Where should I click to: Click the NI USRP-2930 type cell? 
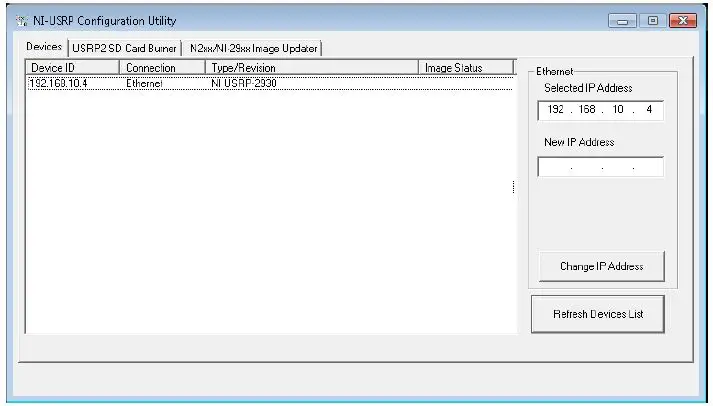tap(244, 84)
